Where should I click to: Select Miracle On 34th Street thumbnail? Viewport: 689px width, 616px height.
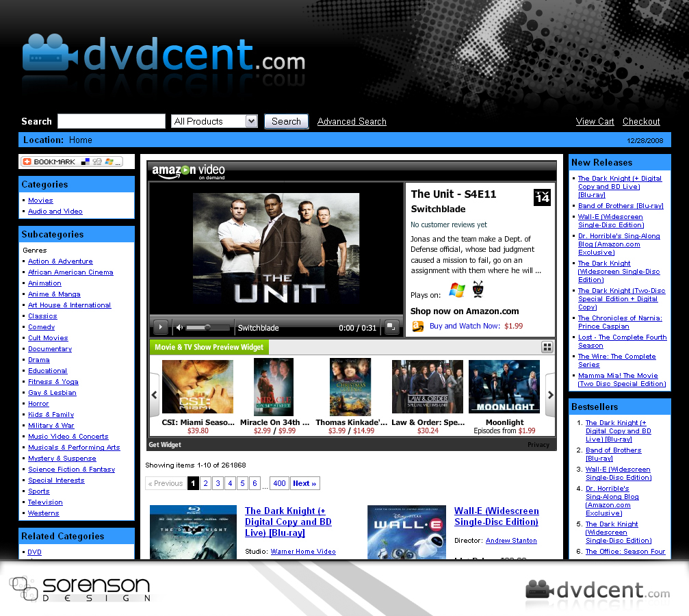pyautogui.click(x=273, y=387)
